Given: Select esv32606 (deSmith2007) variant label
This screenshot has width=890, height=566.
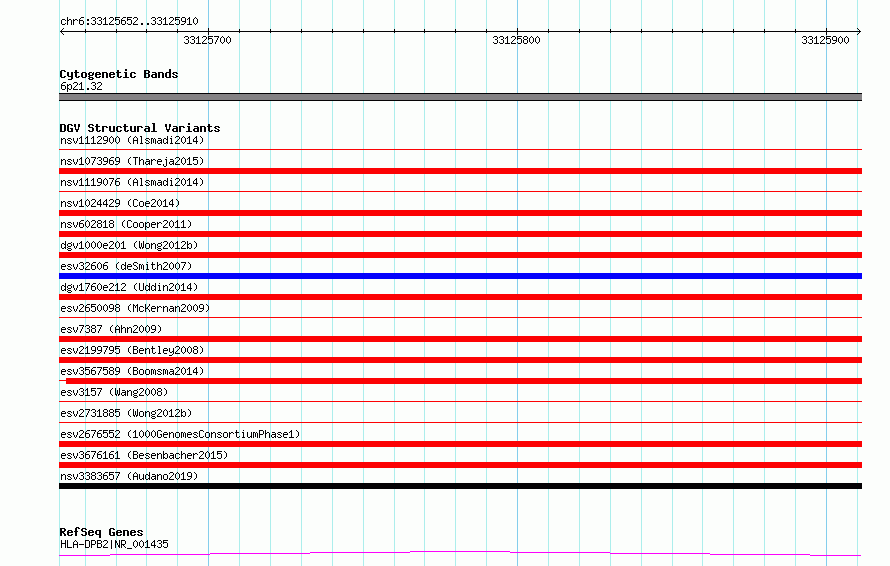Looking at the screenshot, I should [126, 266].
